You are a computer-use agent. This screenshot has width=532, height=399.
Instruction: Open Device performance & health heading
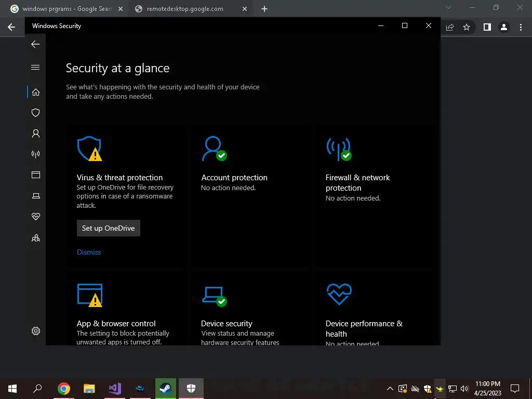click(364, 328)
